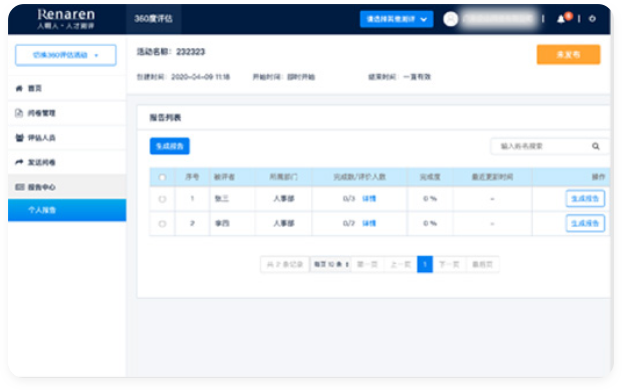Select the 个人报告 sidebar item
Screen dimensions: 622x390
[67, 210]
